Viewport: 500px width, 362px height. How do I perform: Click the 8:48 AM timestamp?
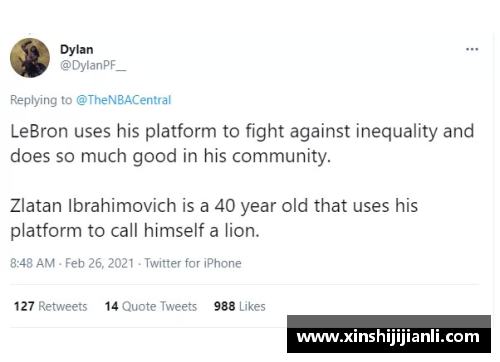[32, 263]
